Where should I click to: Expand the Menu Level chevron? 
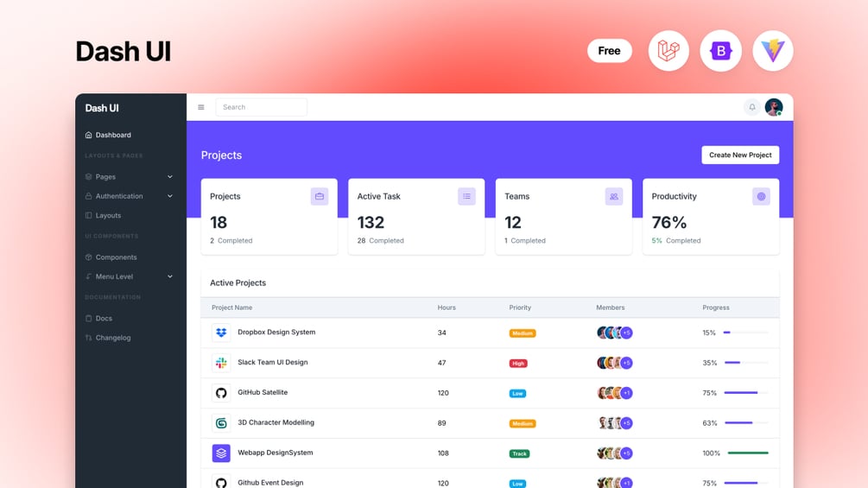(x=170, y=276)
